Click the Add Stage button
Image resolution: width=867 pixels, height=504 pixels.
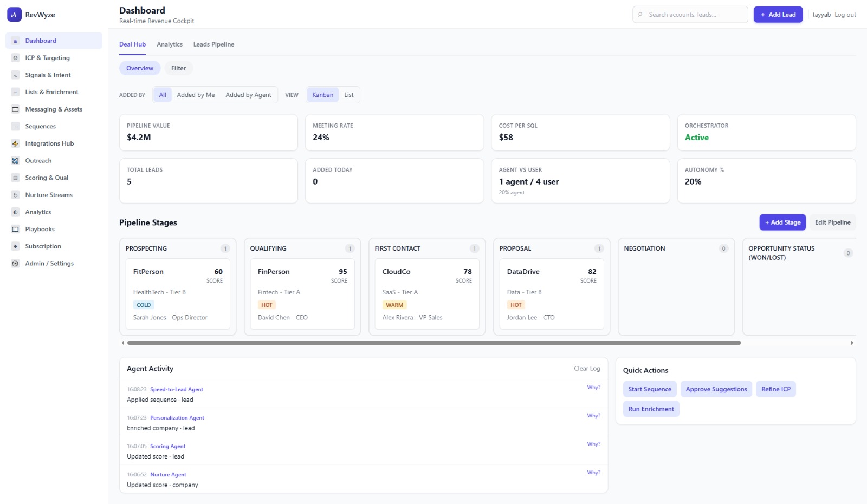(782, 222)
